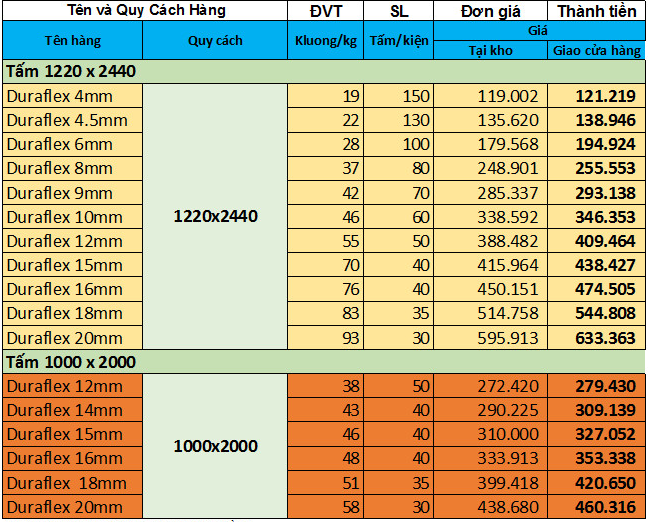Select delivered price 346.353
This screenshot has width=648, height=522.
[x=596, y=217]
